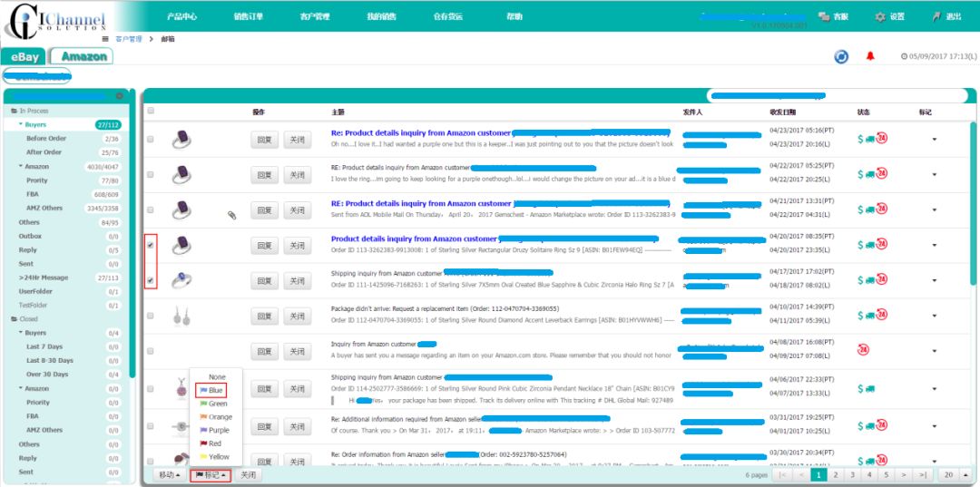Viewport: 980px width, 487px height.
Task: Click the I Channel Solution logo
Action: pos(55,21)
